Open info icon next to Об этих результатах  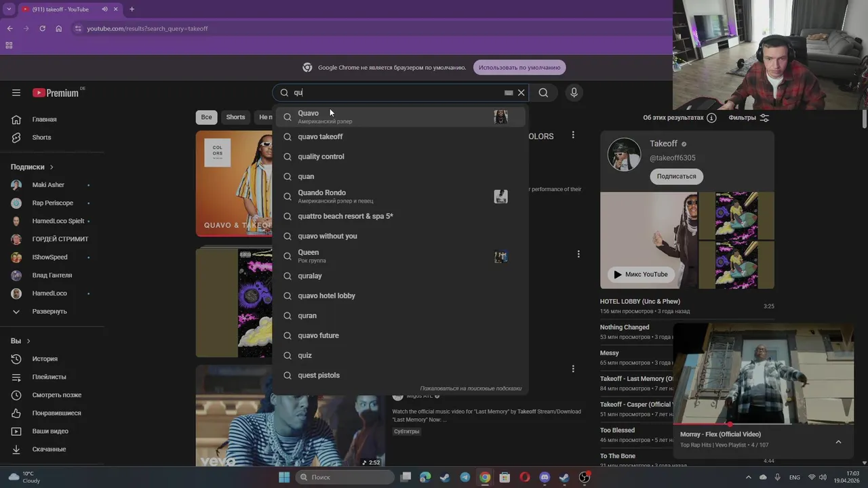click(x=711, y=118)
